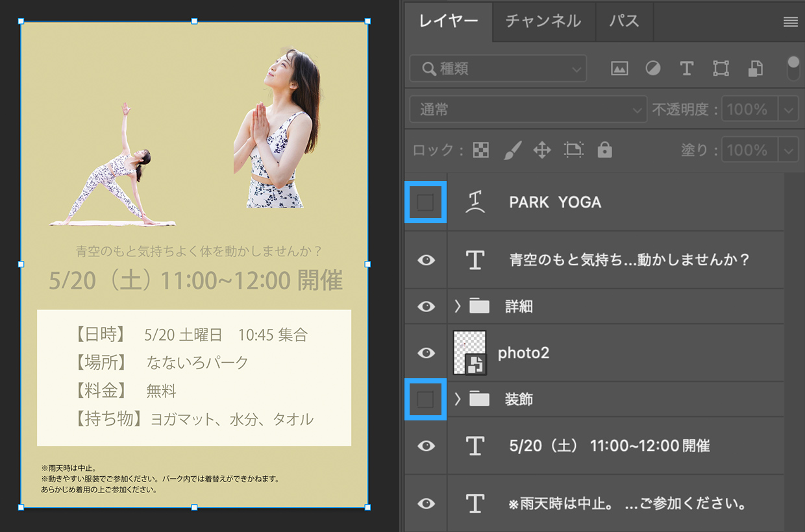Click 【日時】 5/20 土曜日 line on canvas
The height and width of the screenshot is (532, 805).
(x=191, y=334)
